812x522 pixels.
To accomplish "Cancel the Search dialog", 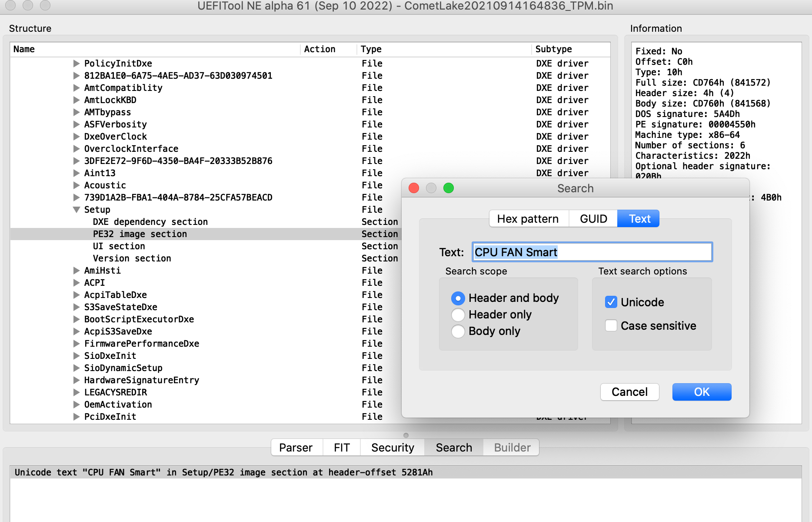I will pyautogui.click(x=629, y=392).
